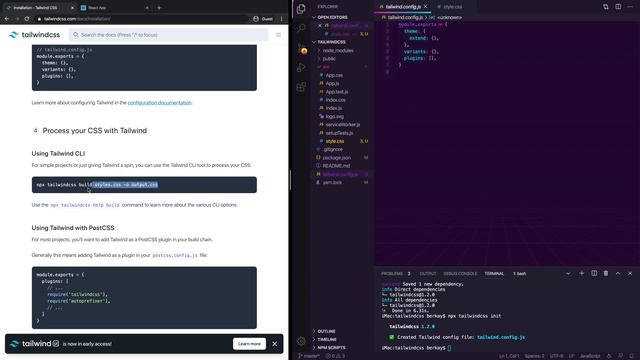Collapse the TAILWINDCSS project folder section

pyautogui.click(x=342, y=42)
